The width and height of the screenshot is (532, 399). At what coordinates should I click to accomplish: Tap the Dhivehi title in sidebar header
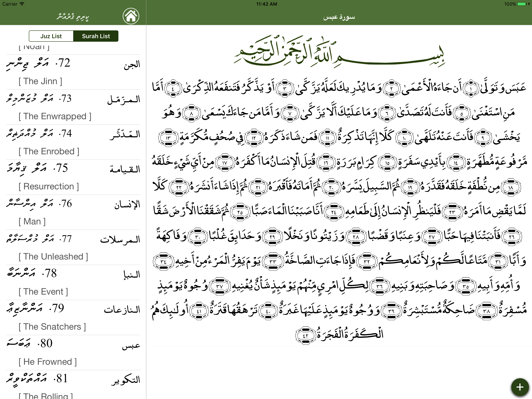coord(73,17)
